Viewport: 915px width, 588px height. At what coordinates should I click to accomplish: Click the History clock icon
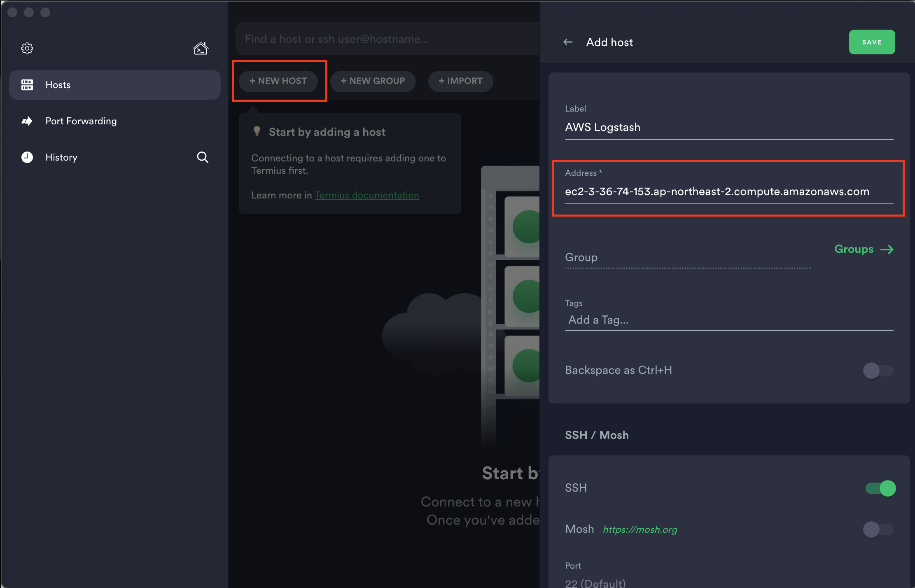point(27,157)
